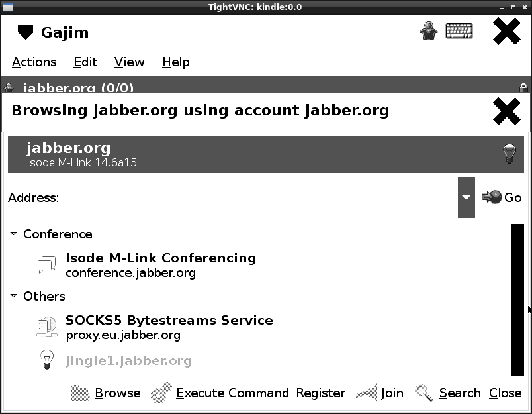Click the magnifying glass icon on Search
The image size is (532, 414).
(423, 393)
